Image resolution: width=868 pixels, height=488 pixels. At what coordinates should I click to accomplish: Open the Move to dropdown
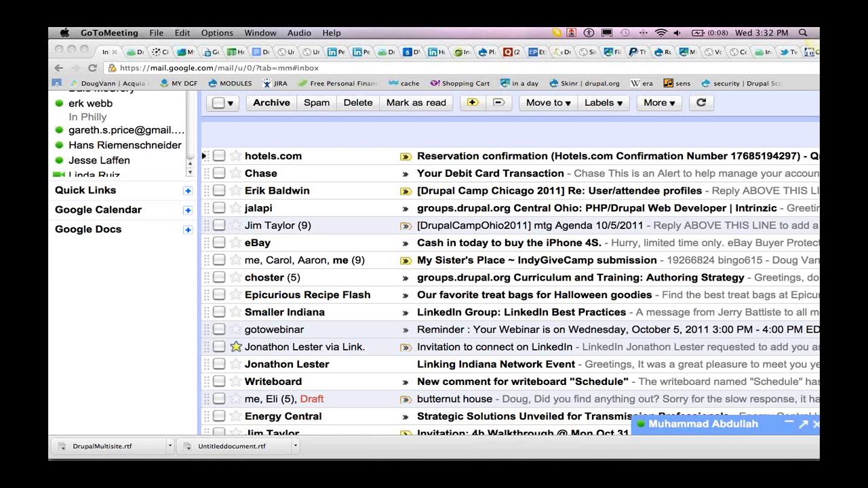click(x=548, y=102)
